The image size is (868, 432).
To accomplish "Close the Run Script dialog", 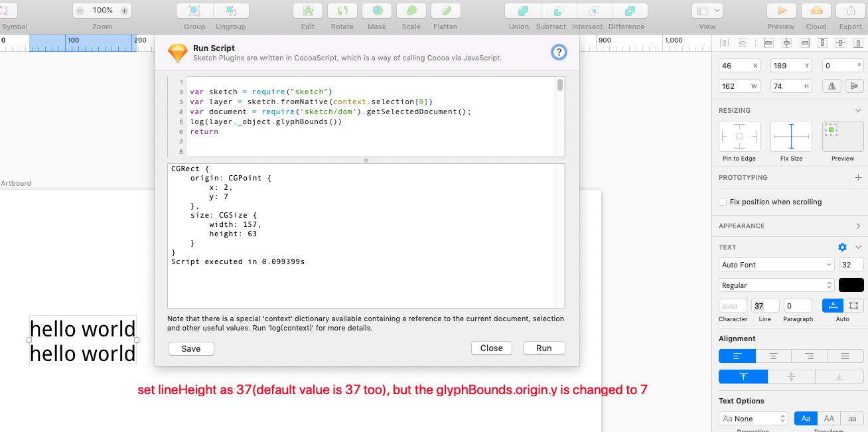I will [x=492, y=348].
